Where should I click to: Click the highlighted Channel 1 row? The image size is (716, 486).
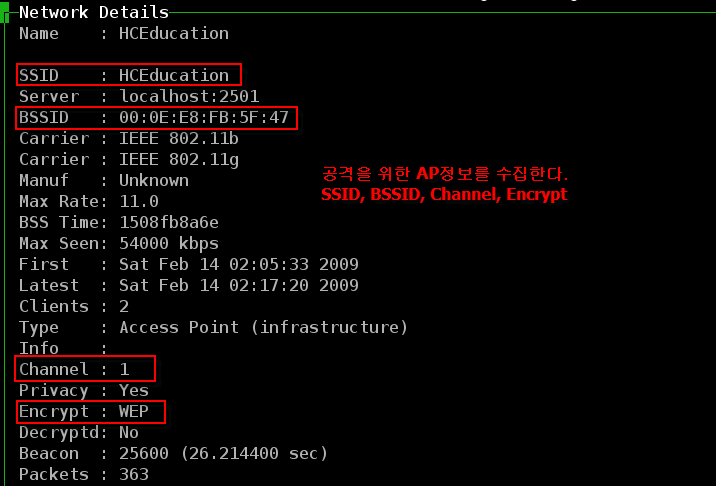coord(85,369)
